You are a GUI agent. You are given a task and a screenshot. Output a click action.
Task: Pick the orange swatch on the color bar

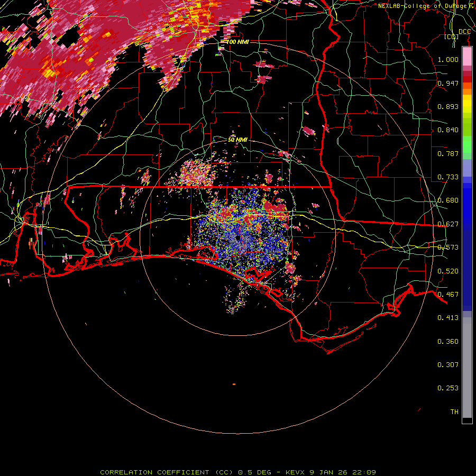[467, 91]
